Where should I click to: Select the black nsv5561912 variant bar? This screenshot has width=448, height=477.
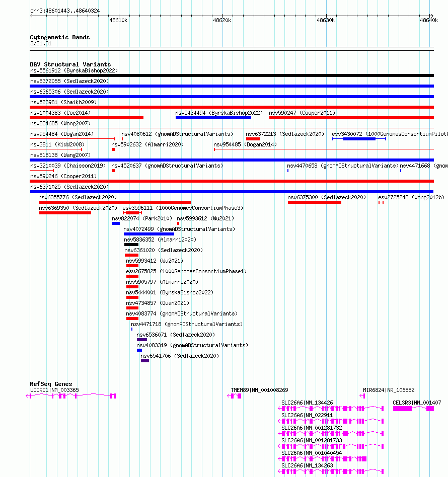(x=232, y=75)
